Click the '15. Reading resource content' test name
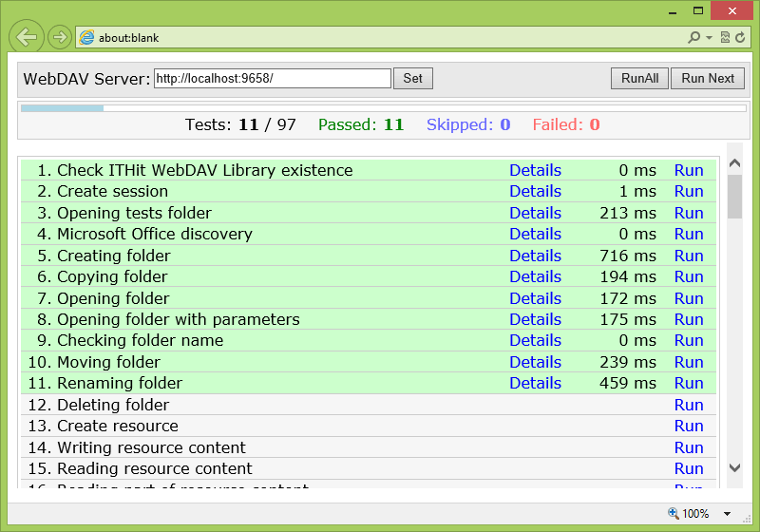760x532 pixels. tap(140, 468)
